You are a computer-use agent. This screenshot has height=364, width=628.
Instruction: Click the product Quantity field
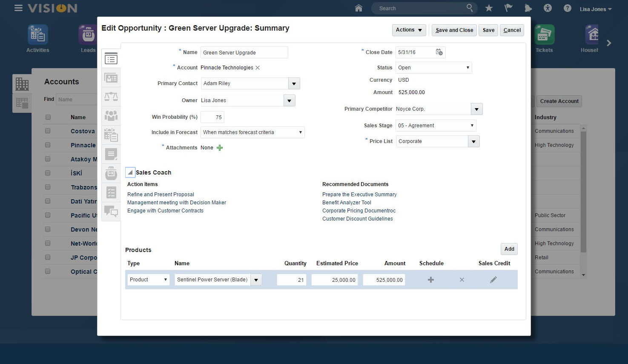(x=292, y=280)
